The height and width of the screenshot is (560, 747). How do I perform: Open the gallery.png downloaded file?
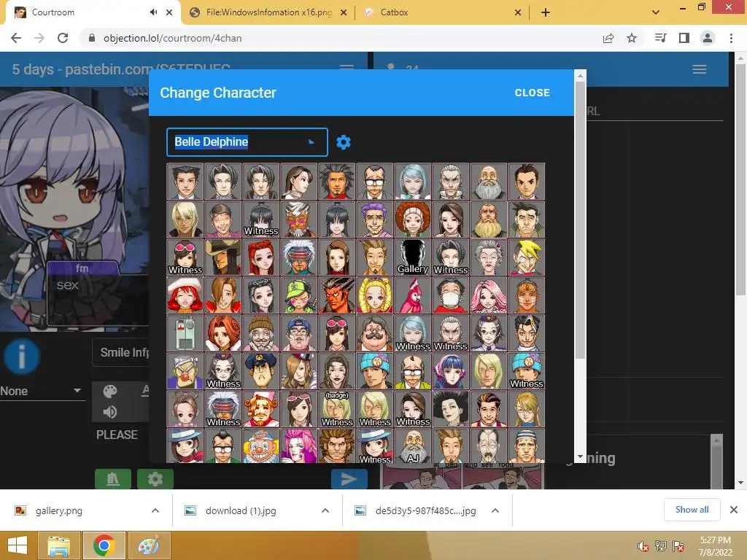click(x=59, y=510)
